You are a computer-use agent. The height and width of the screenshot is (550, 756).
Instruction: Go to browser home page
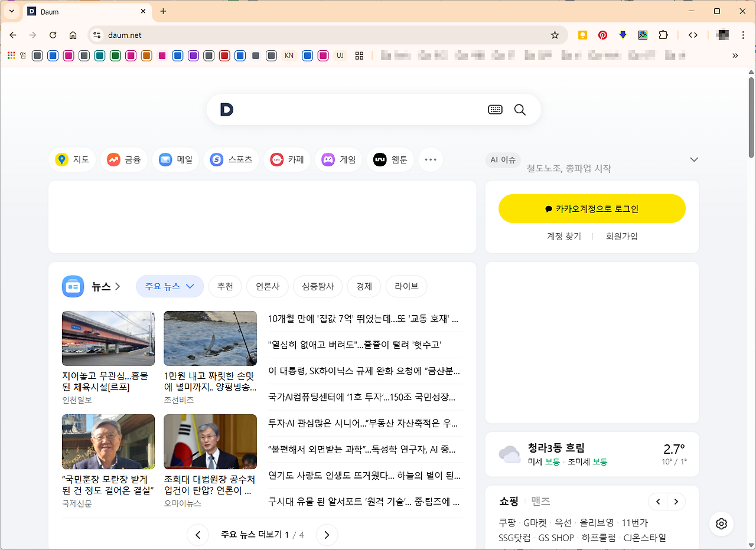(73, 35)
